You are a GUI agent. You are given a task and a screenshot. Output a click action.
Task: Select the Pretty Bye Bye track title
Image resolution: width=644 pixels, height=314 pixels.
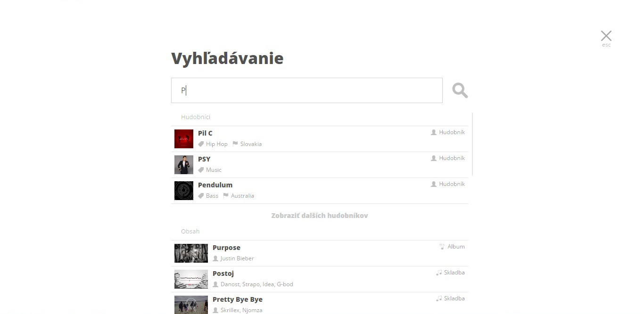tap(238, 299)
